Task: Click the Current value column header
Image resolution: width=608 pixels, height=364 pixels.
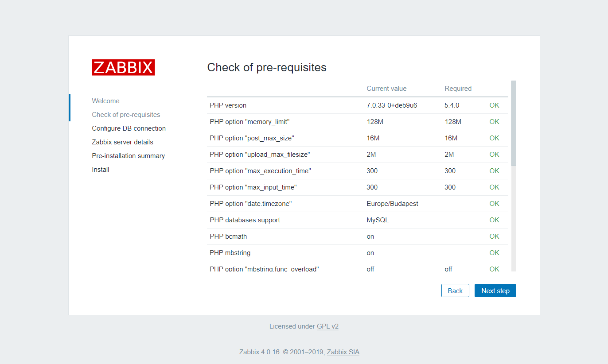Action: (x=386, y=89)
